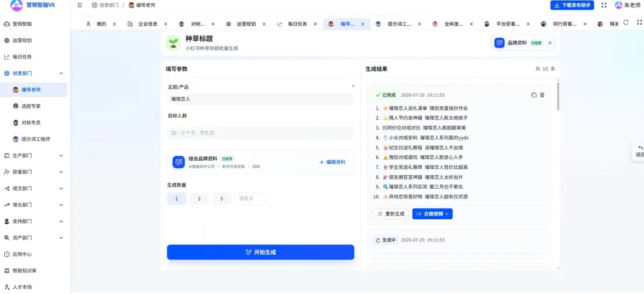This screenshot has width=644, height=294.
Task: Open 应用中心 in the sidebar
Action: tap(34, 254)
